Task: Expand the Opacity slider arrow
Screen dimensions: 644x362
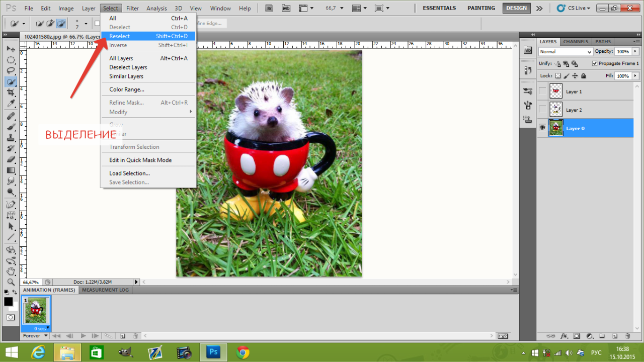Action: tap(635, 51)
